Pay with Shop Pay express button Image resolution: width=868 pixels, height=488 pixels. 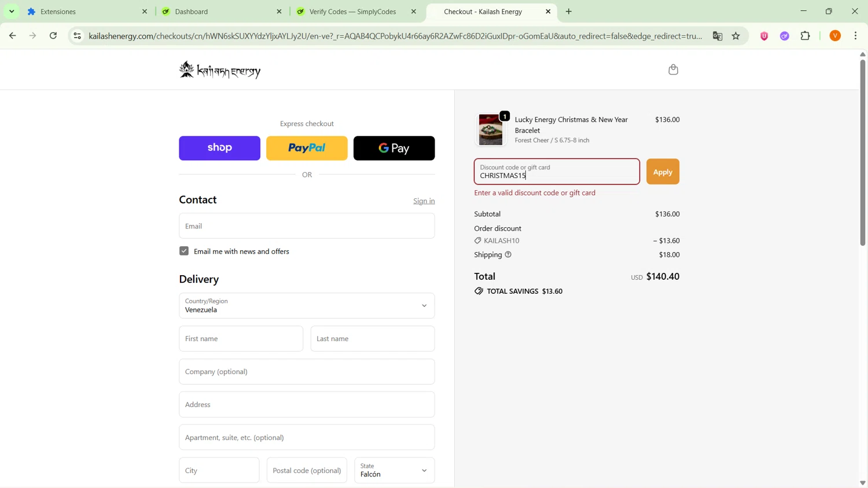pyautogui.click(x=219, y=149)
